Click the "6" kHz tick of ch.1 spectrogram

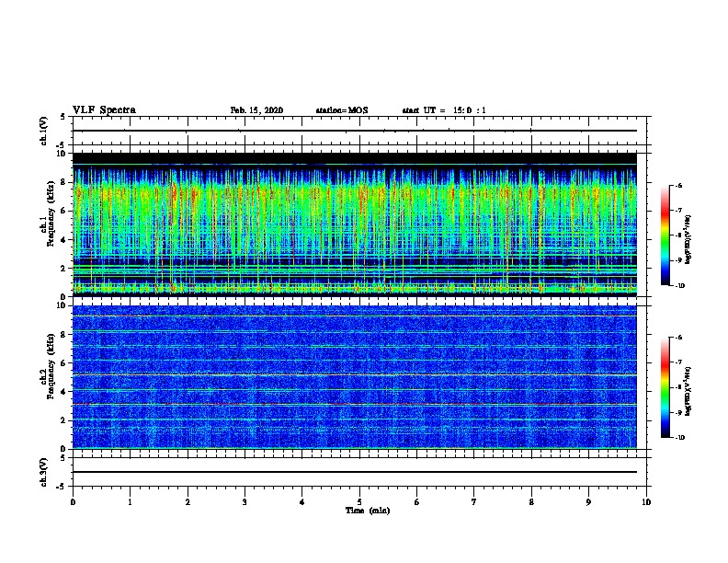(x=63, y=211)
